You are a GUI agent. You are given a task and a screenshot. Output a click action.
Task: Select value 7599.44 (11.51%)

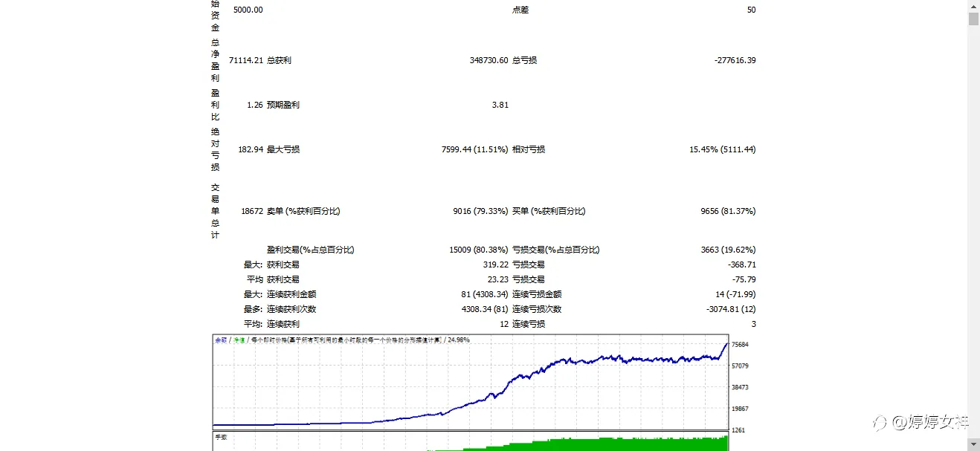click(475, 149)
